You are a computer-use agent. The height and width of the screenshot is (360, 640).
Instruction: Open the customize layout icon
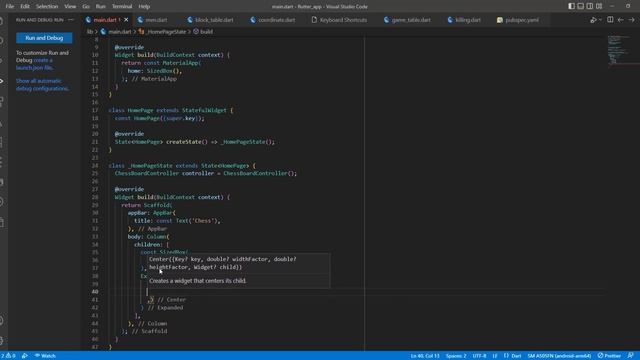coord(599,6)
